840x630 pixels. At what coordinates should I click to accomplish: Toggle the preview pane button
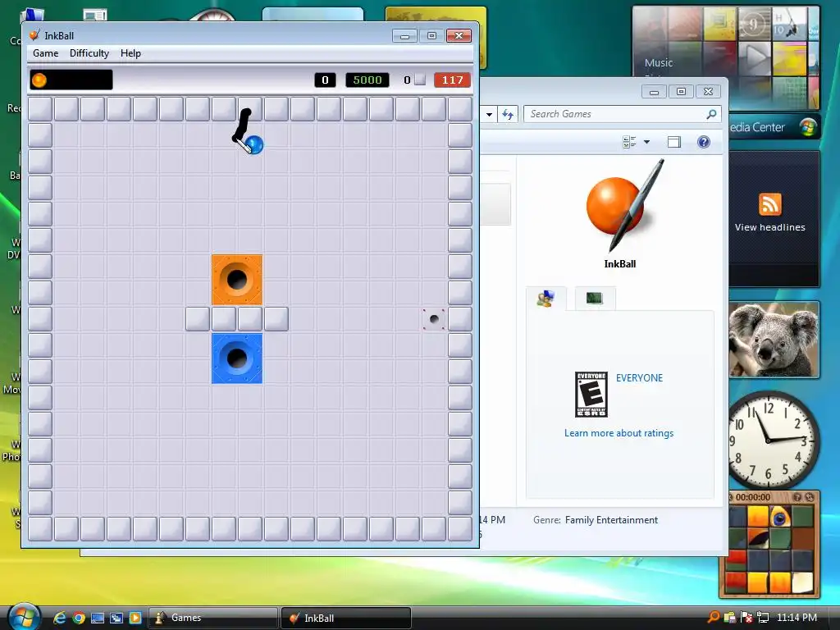coord(674,142)
